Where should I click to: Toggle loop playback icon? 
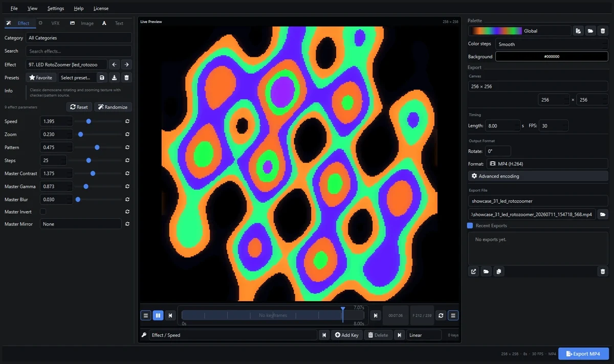coord(441,315)
